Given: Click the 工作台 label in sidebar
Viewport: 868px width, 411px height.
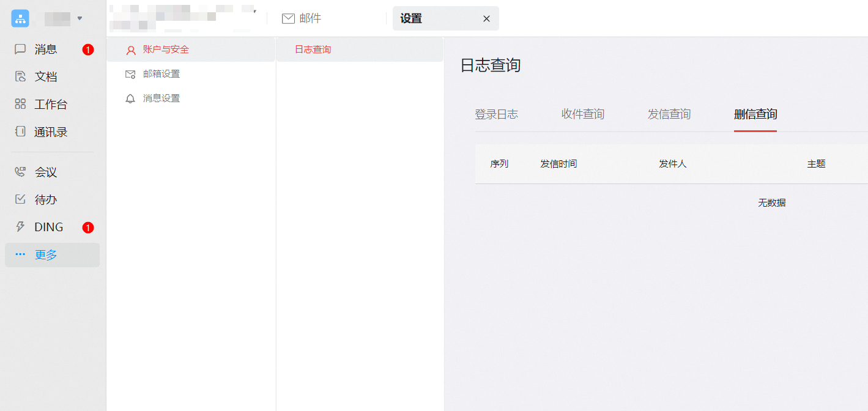Looking at the screenshot, I should click(51, 104).
